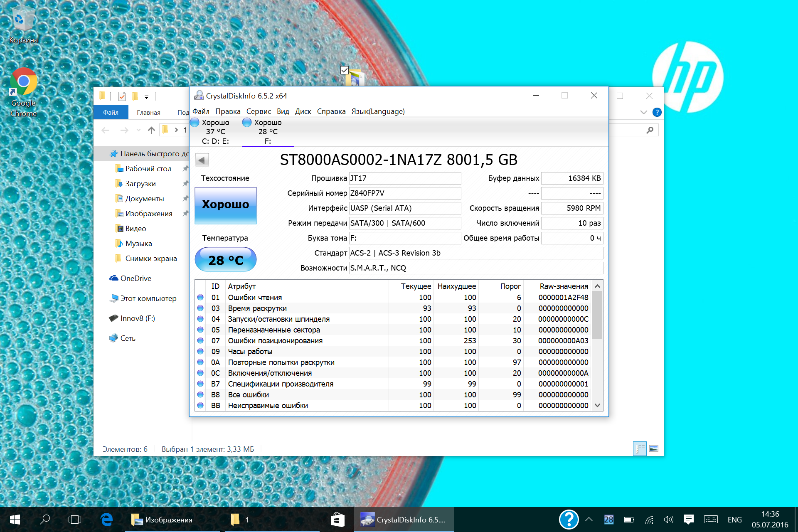Click the 16384 KB buffer size field
The width and height of the screenshot is (798, 532).
tap(572, 178)
